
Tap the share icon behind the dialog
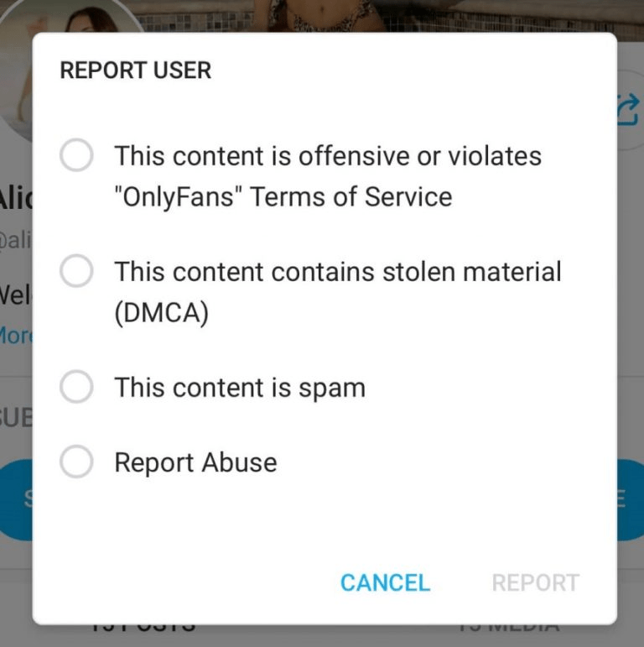[x=629, y=110]
